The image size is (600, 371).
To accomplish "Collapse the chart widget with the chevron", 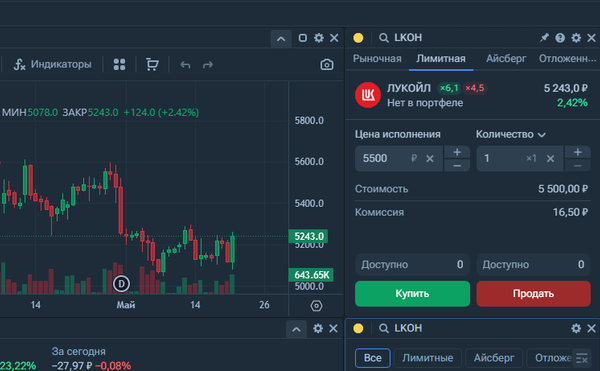I will (281, 38).
